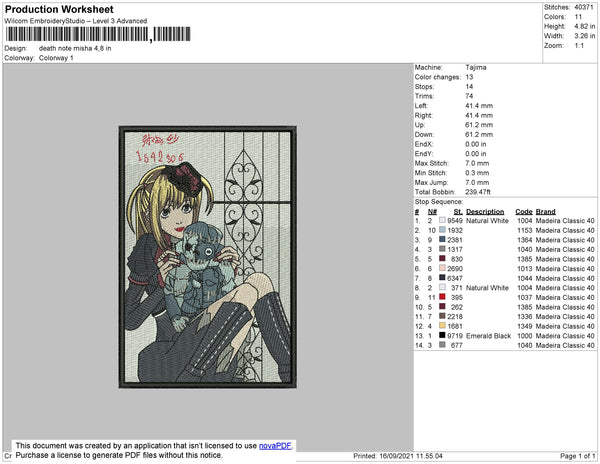Select the 'Stop Sequence:' heading

(439, 202)
